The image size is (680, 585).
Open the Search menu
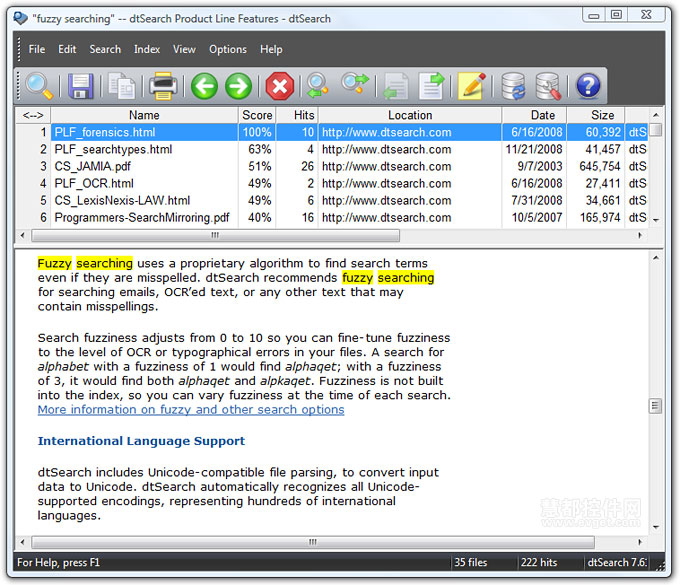[x=105, y=49]
